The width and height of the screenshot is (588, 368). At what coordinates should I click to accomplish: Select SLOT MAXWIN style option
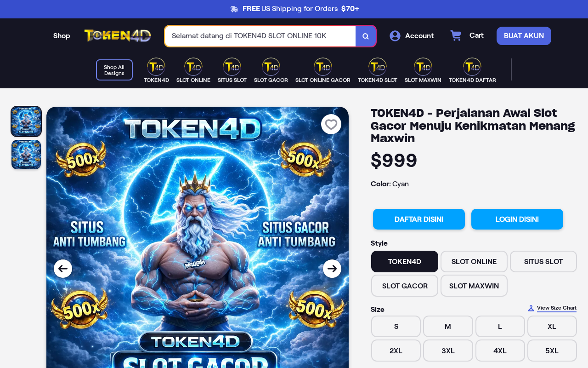[474, 286]
